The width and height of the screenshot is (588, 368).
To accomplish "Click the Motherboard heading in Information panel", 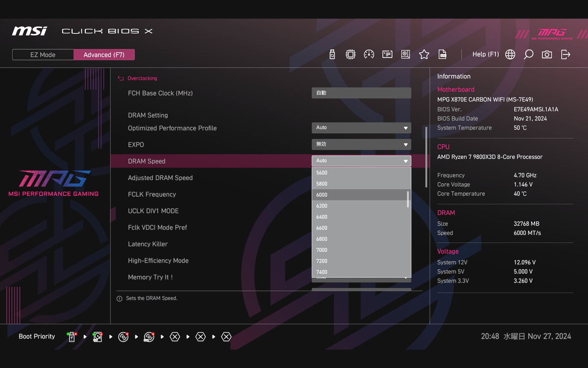I will click(x=456, y=90).
